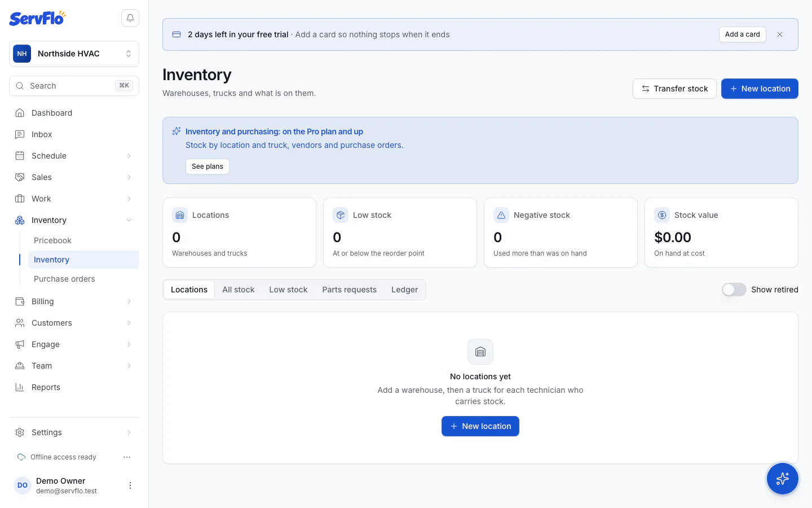This screenshot has height=508, width=812.
Task: Click the Dashboard home icon
Action: point(20,113)
